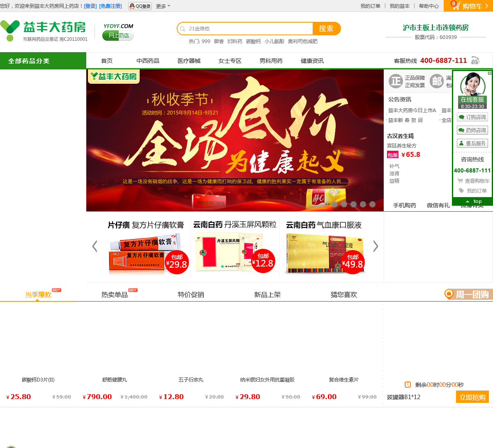Open 我的订单 in top bar
493x448 pixels.
(371, 6)
